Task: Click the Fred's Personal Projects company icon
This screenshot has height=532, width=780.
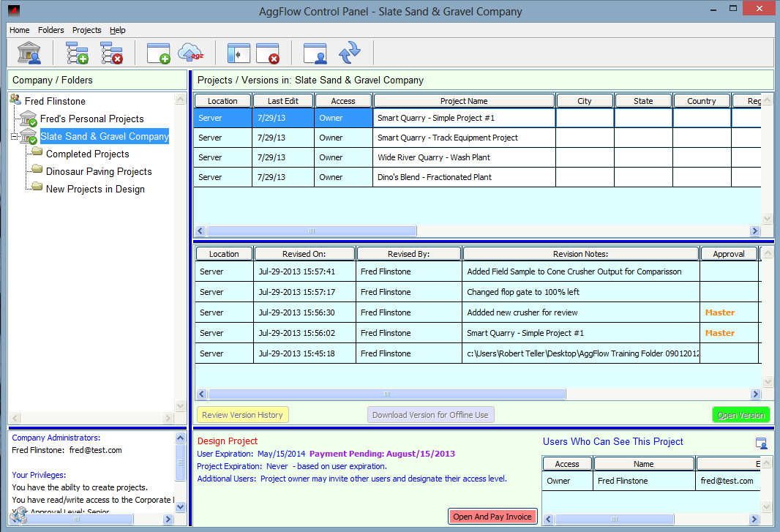Action: pyautogui.click(x=29, y=119)
